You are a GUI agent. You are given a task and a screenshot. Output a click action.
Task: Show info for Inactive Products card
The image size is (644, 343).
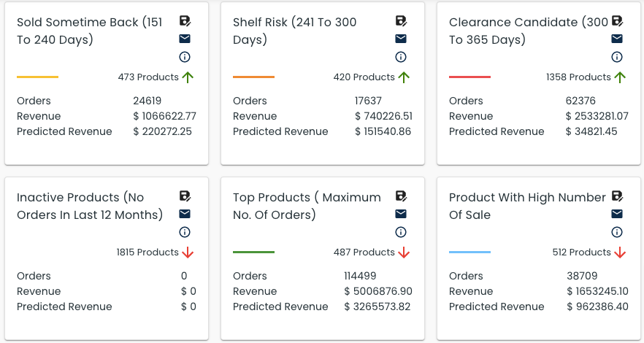click(x=185, y=232)
